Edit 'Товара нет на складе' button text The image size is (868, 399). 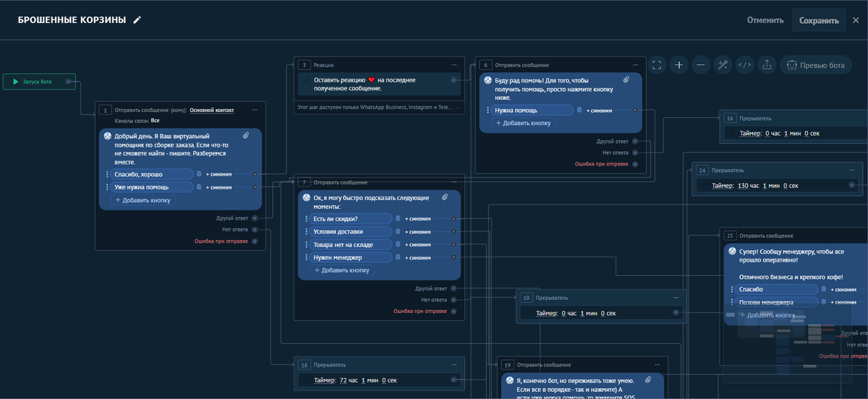[351, 244]
